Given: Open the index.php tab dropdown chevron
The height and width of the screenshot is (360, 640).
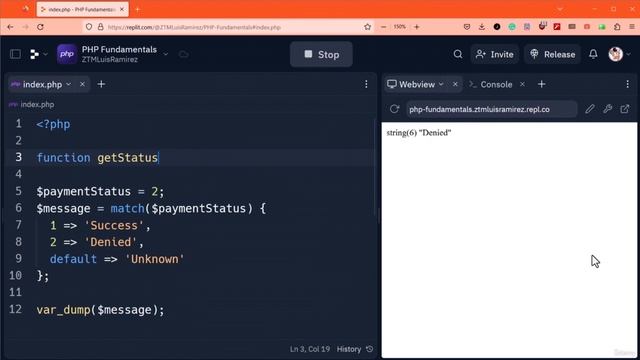Looking at the screenshot, I should click(x=69, y=84).
